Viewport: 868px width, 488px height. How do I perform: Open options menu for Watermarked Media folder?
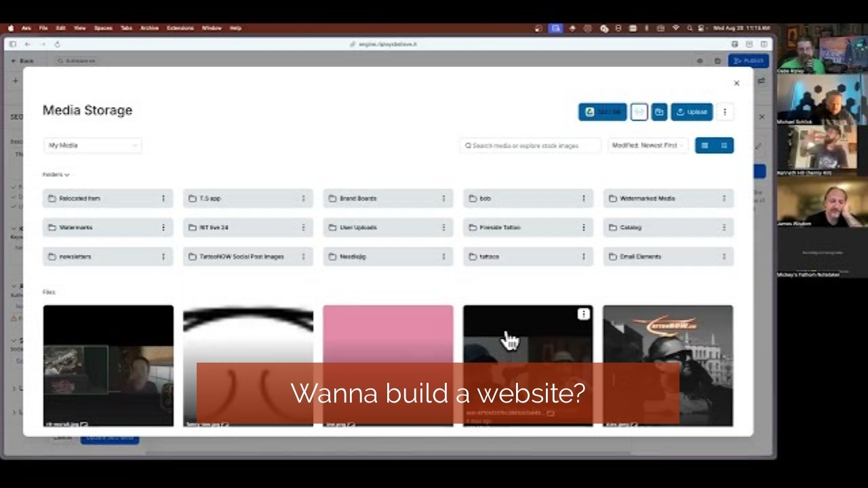point(724,199)
